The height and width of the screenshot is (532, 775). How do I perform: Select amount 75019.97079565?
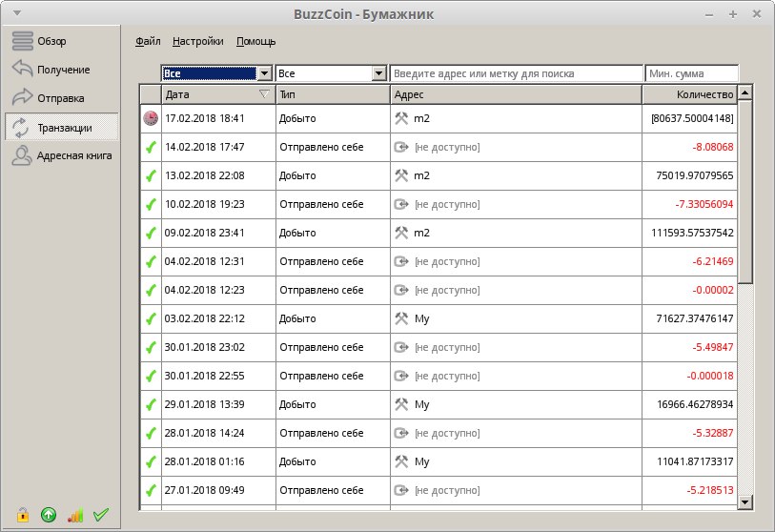pos(694,175)
